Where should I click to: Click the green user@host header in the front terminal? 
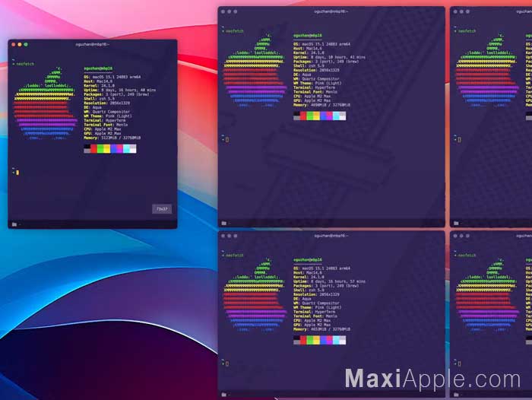click(98, 68)
